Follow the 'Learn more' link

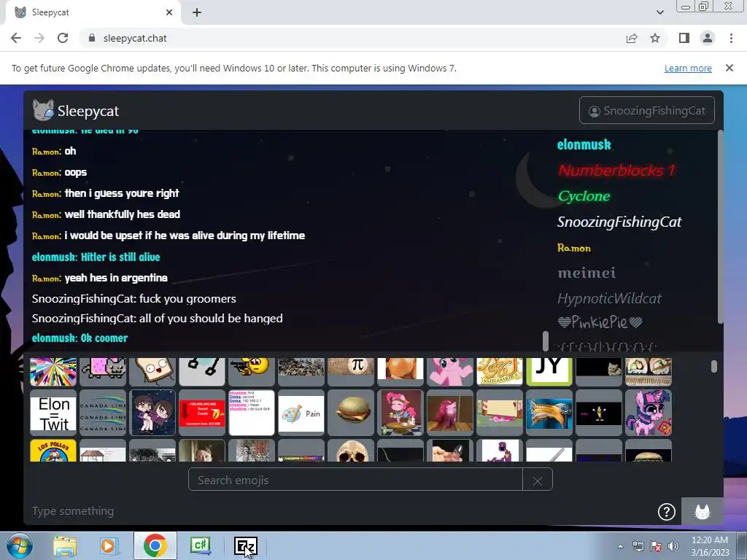click(x=688, y=68)
